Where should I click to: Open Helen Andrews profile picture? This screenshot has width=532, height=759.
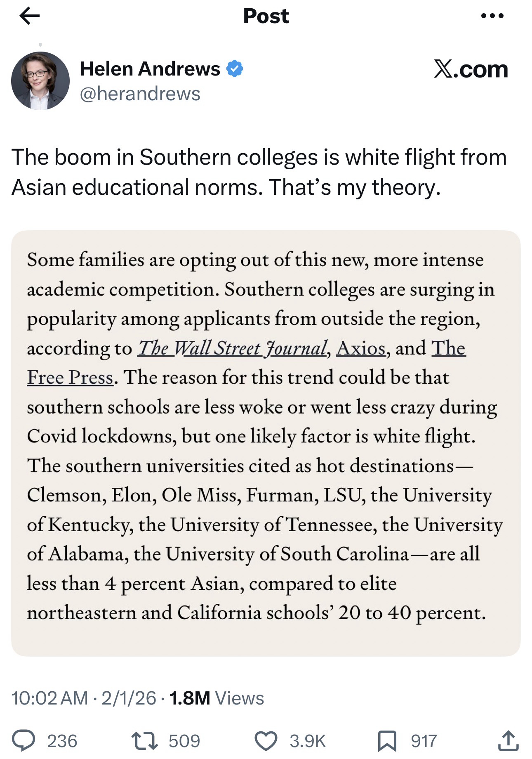40,80
